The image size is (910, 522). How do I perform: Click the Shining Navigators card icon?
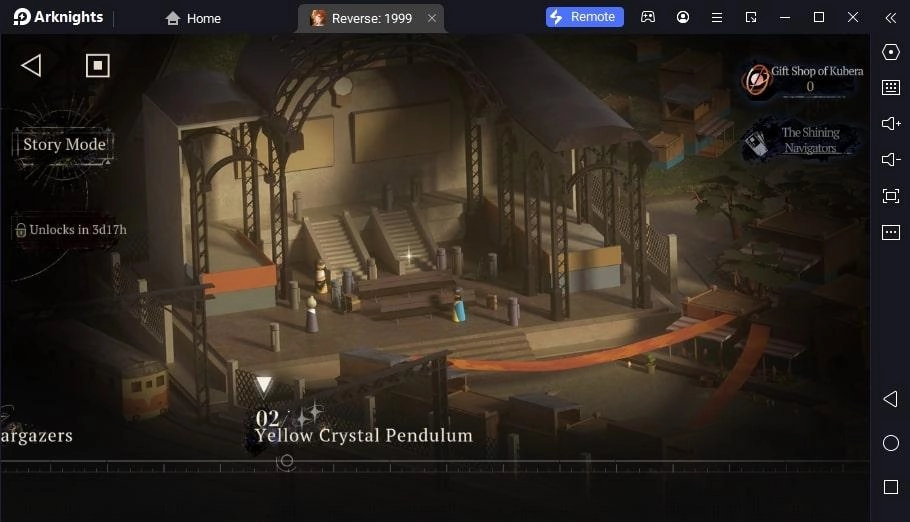(x=756, y=145)
